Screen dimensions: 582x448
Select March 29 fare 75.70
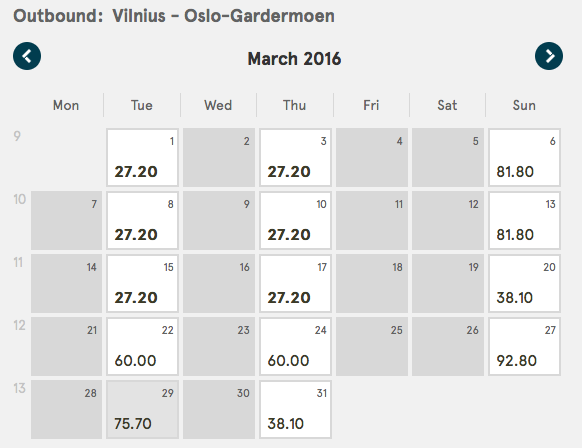(x=143, y=409)
